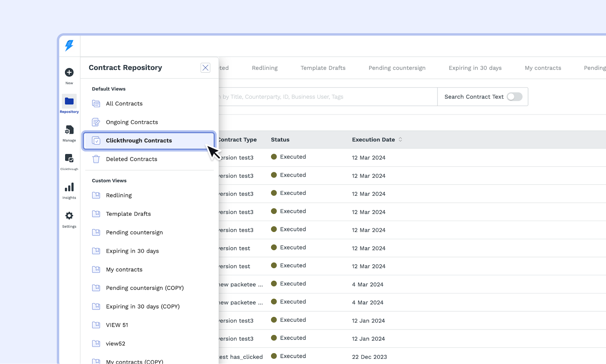Toggle the Search Contract Text switch
The image size is (606, 364).
tap(514, 97)
